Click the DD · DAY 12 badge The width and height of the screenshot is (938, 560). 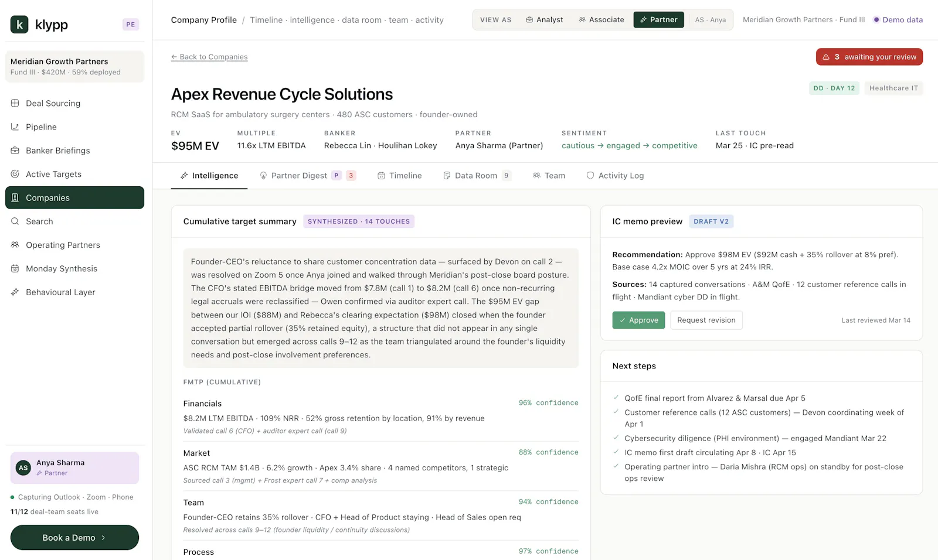[834, 88]
